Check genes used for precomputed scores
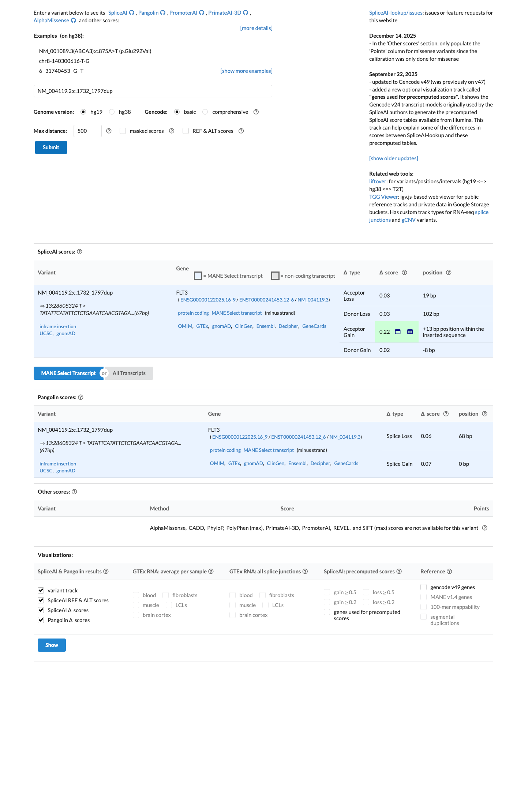Viewport: 532px width, 805px height. tap(327, 612)
